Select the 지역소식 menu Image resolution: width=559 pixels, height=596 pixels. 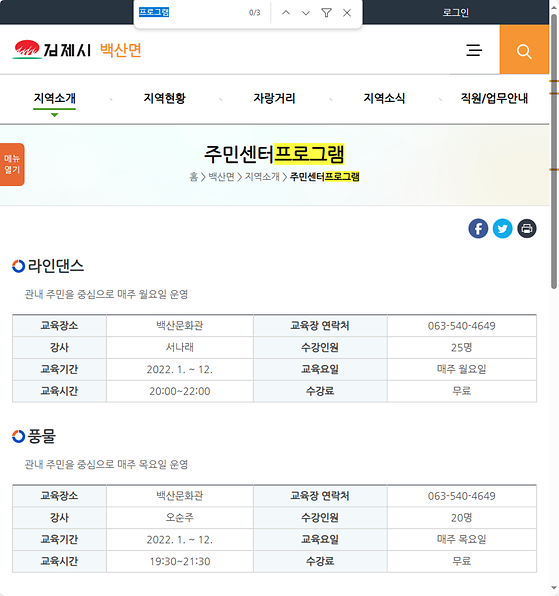384,98
